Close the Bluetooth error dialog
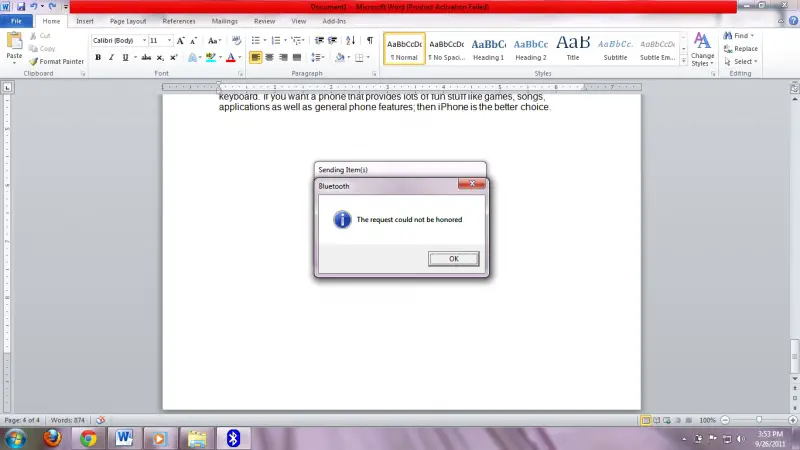Screen dimensions: 800x450 tap(471, 184)
